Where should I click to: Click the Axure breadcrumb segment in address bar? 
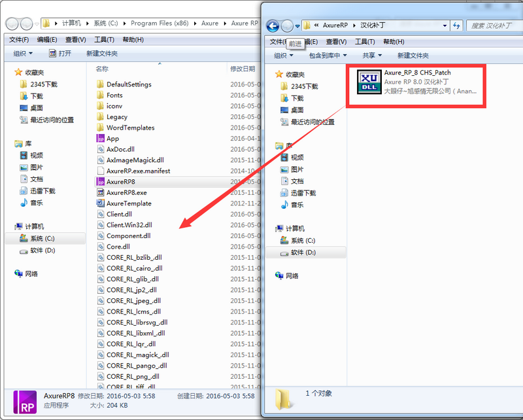coord(210,24)
